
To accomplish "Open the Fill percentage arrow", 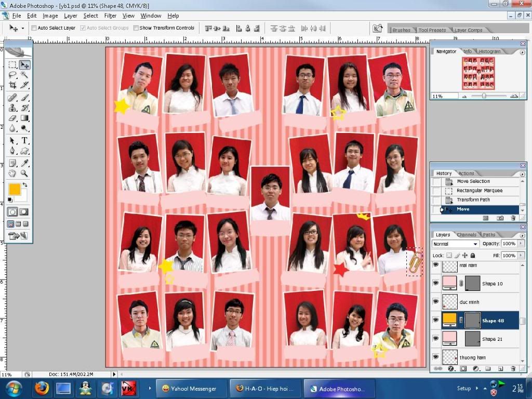I will (521, 256).
